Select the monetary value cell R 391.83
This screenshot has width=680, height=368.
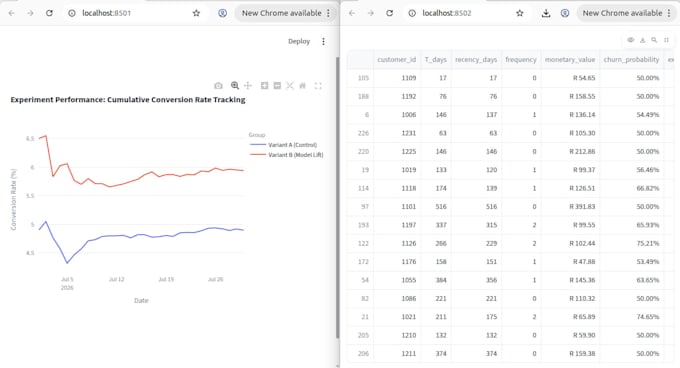coord(570,207)
